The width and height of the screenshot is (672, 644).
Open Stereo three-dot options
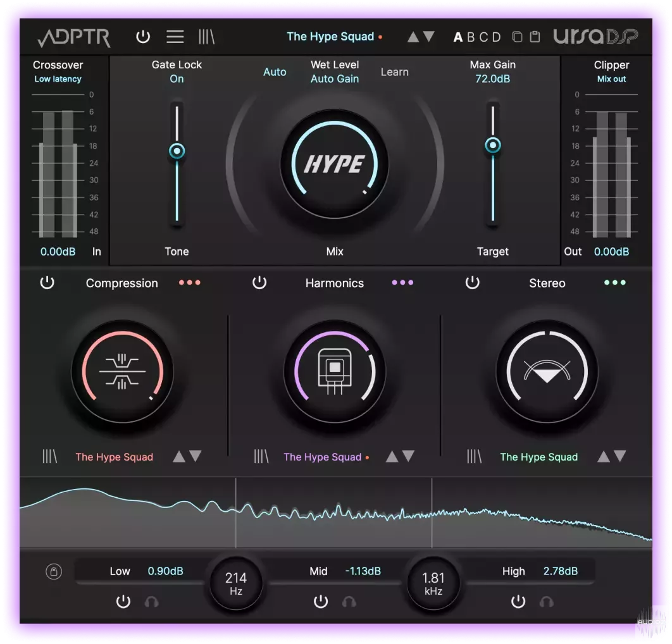click(x=615, y=283)
